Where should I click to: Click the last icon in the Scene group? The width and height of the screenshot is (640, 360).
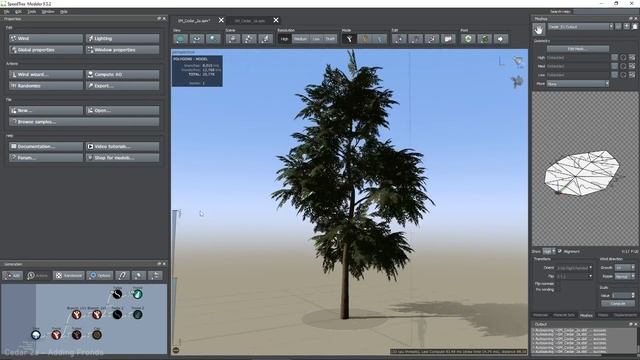coord(265,39)
